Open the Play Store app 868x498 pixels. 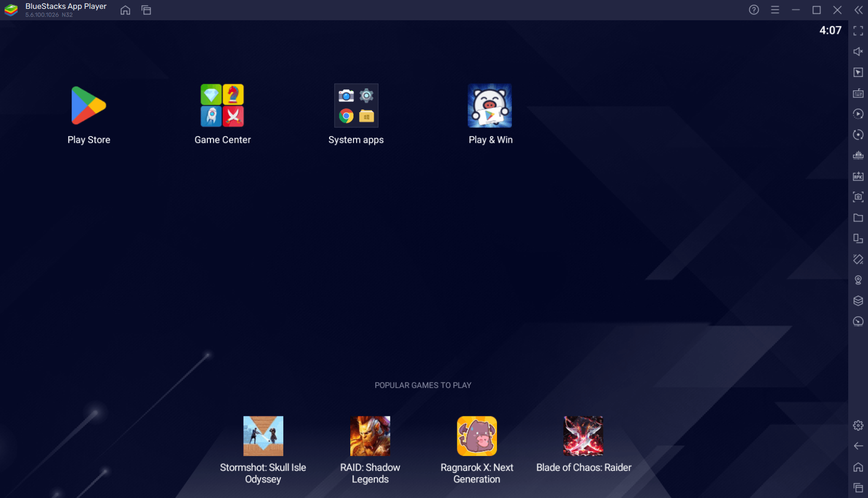pos(88,106)
